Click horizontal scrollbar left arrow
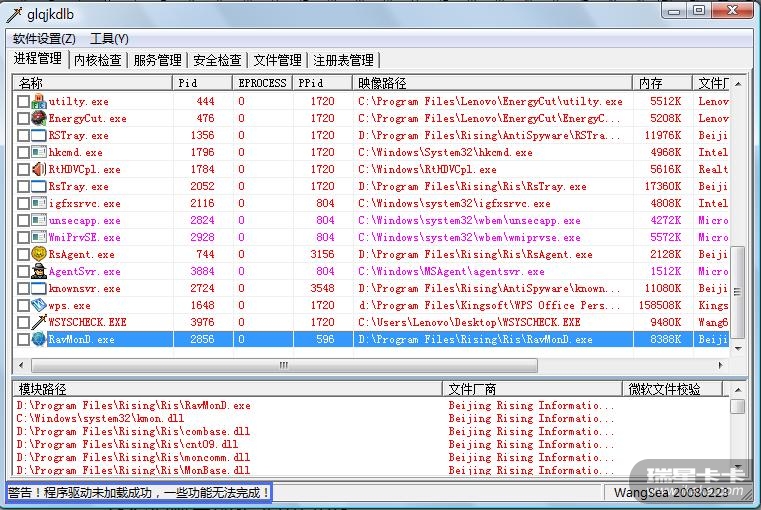761x510 pixels. (x=21, y=365)
